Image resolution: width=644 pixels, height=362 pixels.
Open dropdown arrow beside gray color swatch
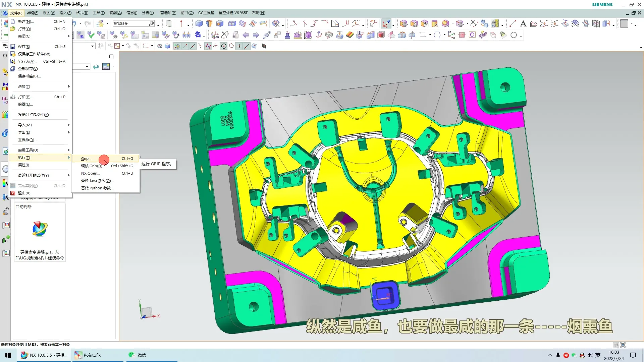click(632, 24)
